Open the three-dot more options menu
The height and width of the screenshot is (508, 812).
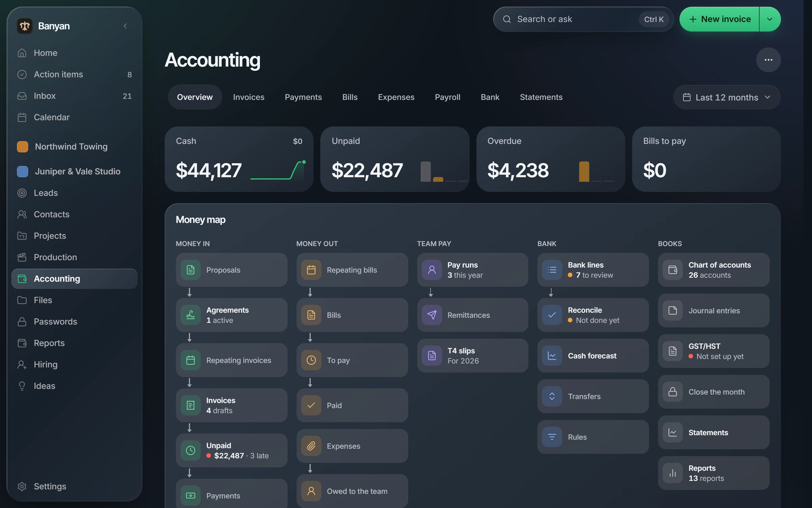(768, 60)
